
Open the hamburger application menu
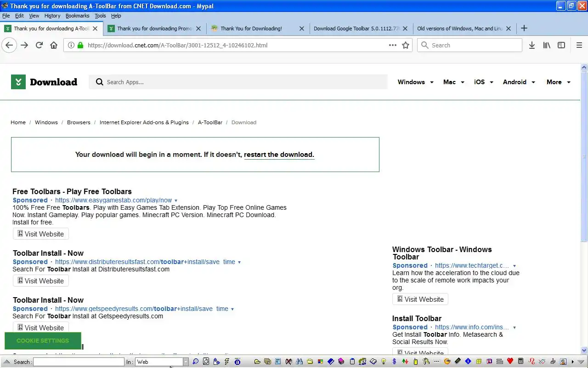[x=579, y=45]
